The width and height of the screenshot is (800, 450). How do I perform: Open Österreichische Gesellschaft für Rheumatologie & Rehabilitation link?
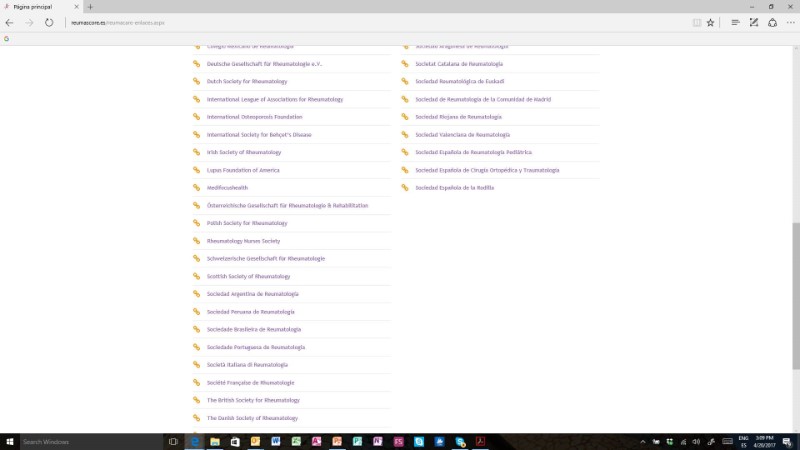(287, 206)
